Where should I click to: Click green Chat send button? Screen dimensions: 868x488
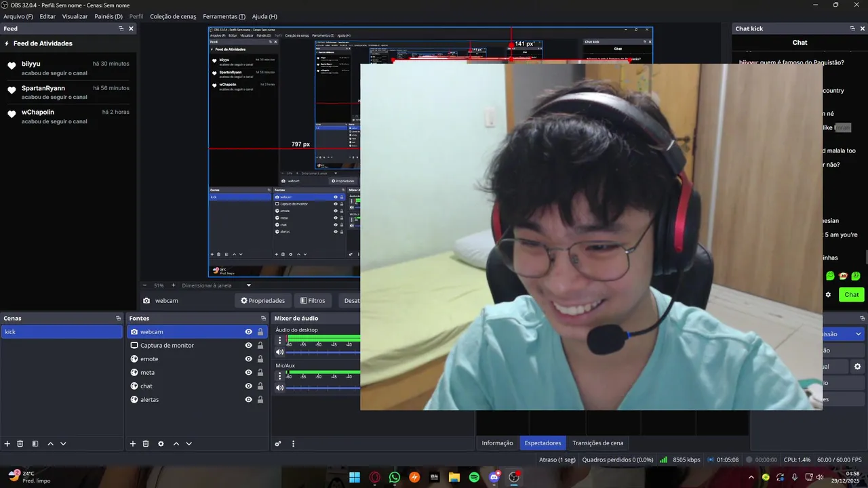[x=851, y=295]
